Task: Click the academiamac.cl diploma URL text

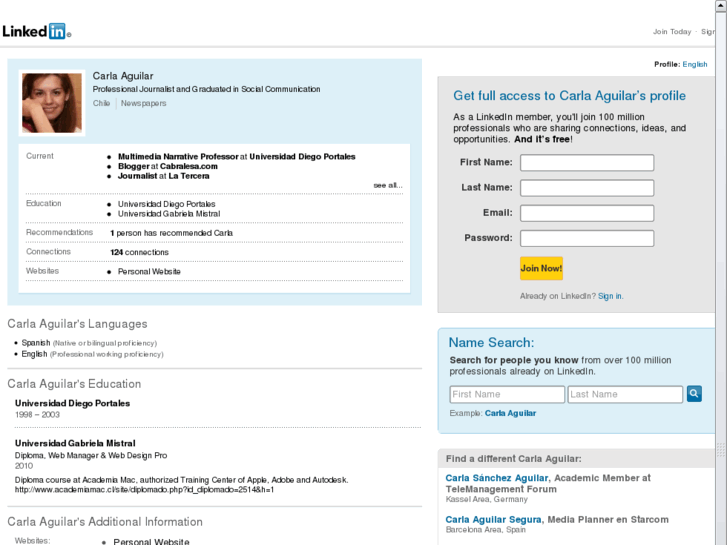Action: point(144,489)
